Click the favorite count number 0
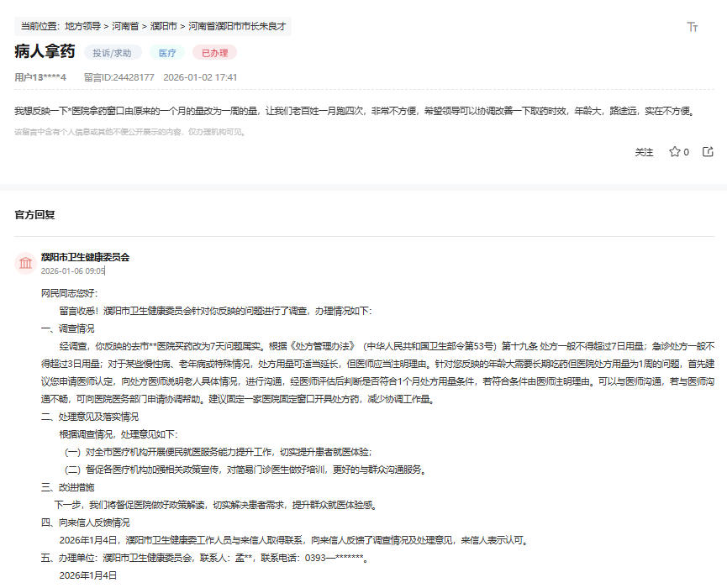727x588 pixels. [686, 152]
